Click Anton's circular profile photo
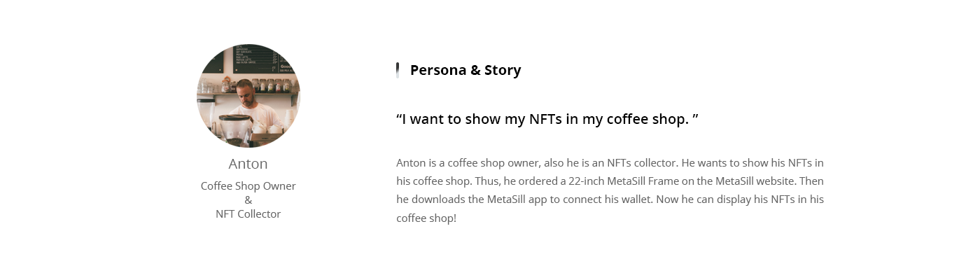 [x=248, y=95]
